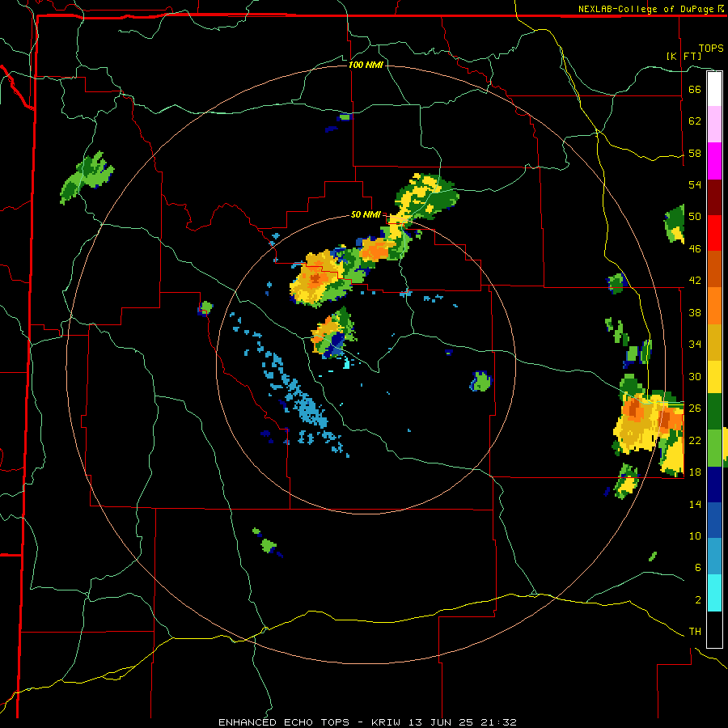Click the "18" legend value

[695, 472]
